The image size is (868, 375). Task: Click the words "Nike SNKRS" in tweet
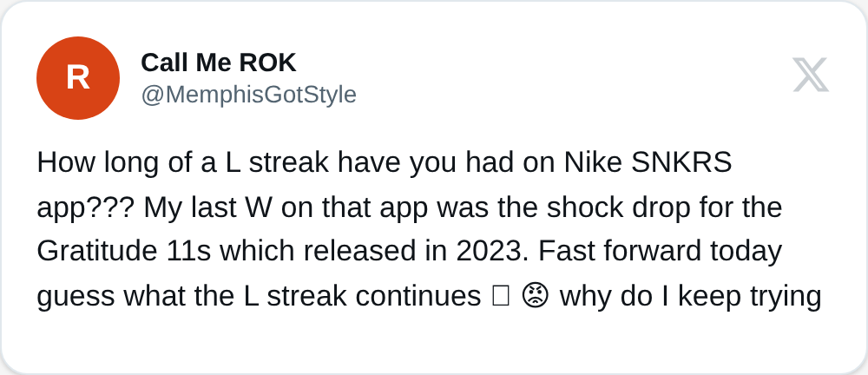pos(648,162)
